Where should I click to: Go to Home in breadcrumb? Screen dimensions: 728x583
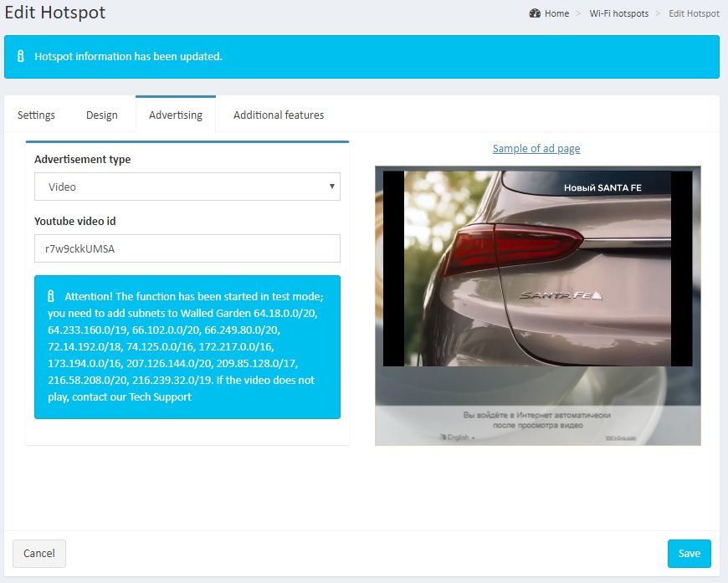tap(556, 13)
